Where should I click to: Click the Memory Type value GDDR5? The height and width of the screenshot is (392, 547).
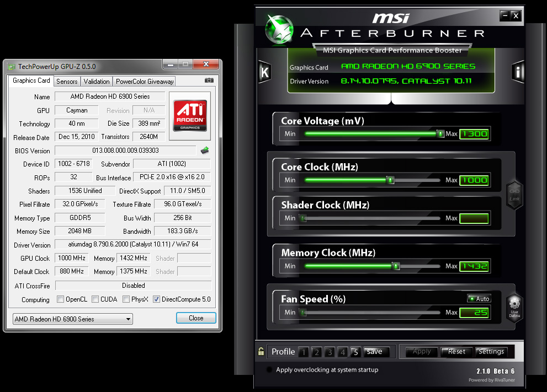[80, 217]
